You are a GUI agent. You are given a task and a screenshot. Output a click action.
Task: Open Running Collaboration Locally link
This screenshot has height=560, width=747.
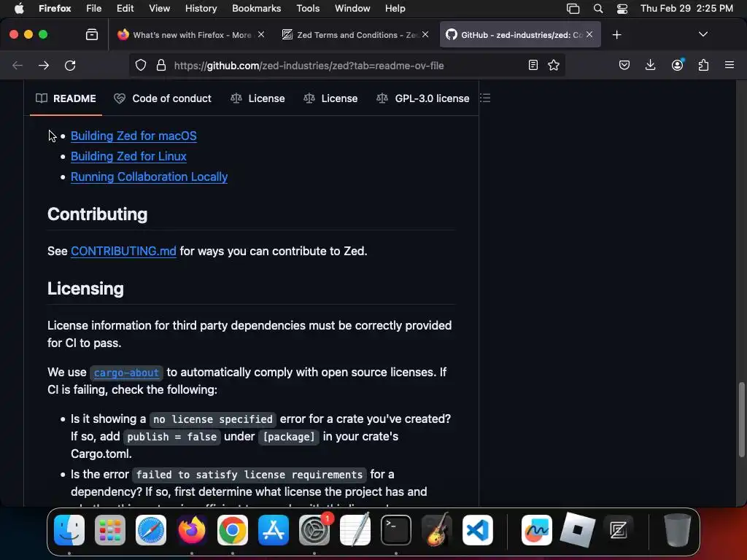[x=149, y=177]
